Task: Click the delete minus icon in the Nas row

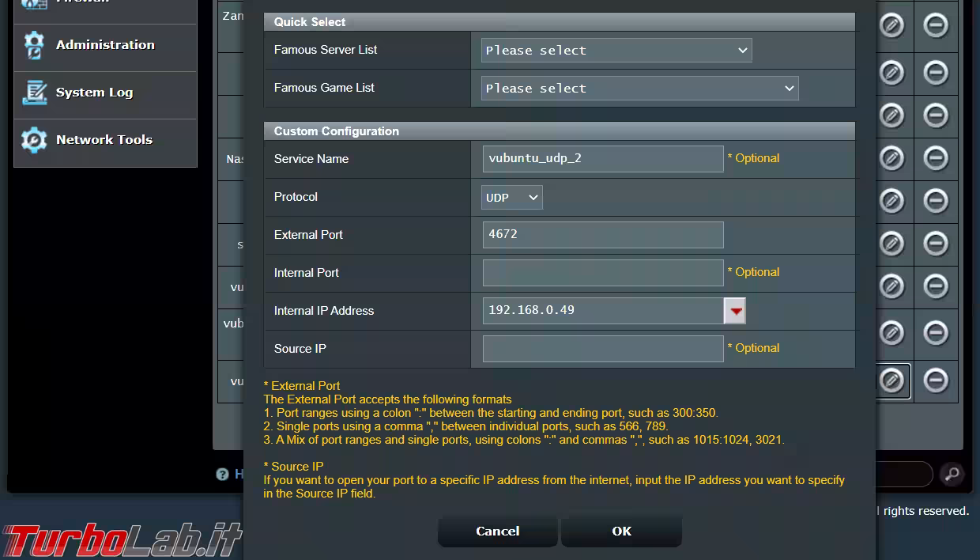Action: [936, 158]
